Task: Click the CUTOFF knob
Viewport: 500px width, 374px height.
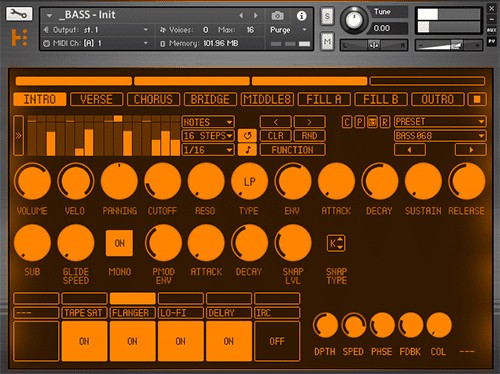Action: (163, 182)
